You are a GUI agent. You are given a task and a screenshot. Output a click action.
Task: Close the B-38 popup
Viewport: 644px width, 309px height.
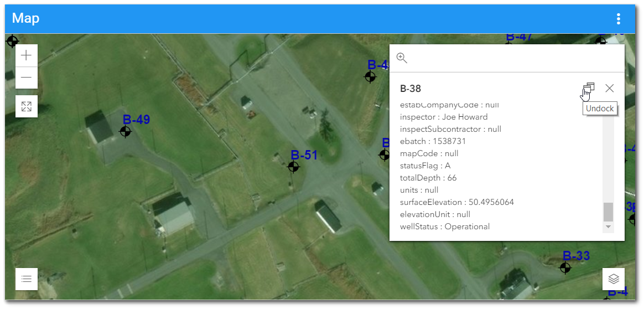(610, 88)
